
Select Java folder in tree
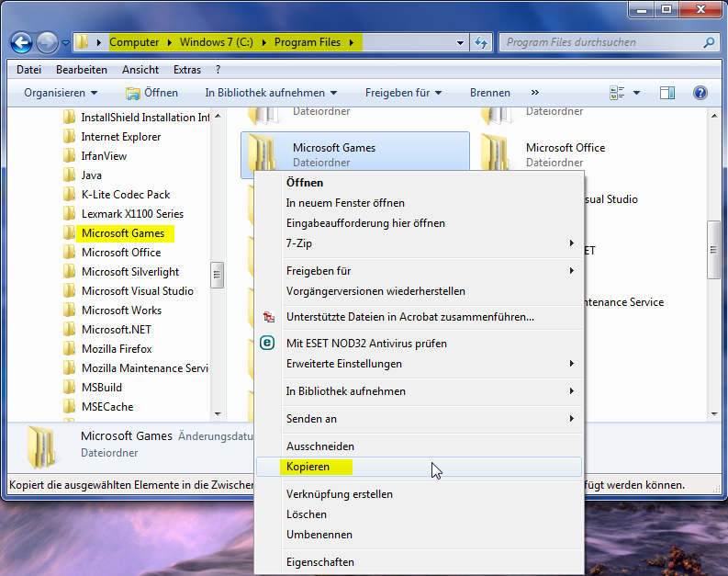[92, 175]
